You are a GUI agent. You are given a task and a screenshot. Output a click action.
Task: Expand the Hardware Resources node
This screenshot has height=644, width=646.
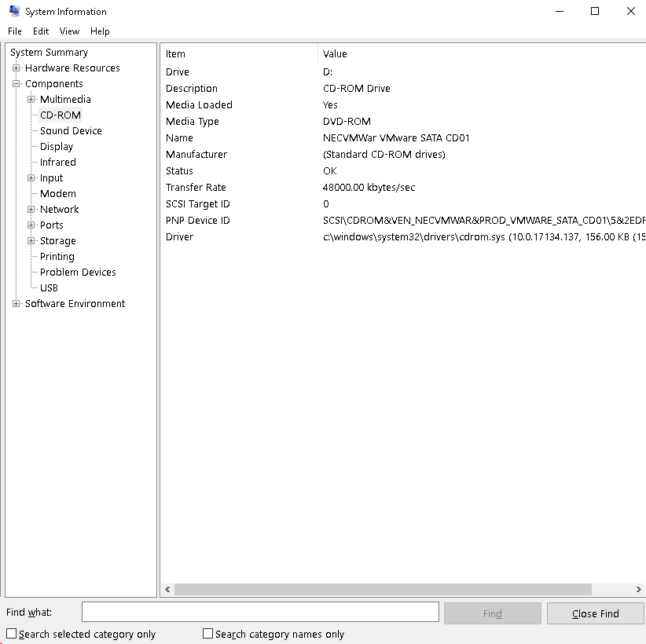pos(16,68)
